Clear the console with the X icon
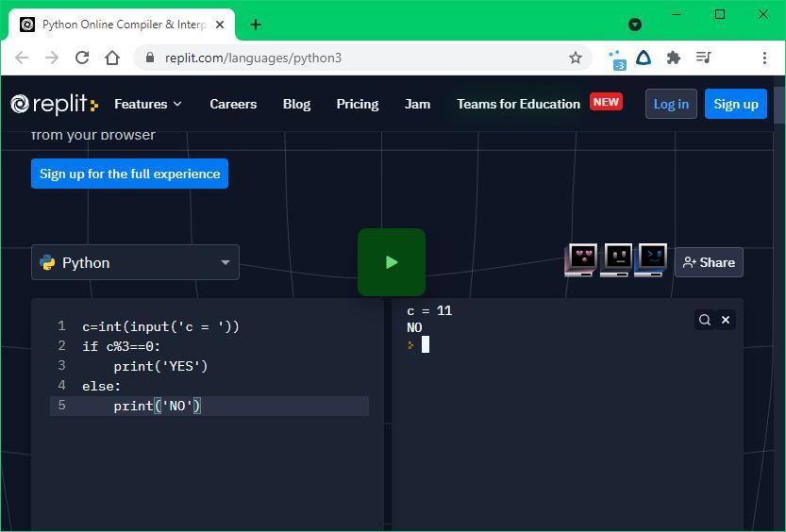The image size is (786, 532). click(726, 320)
